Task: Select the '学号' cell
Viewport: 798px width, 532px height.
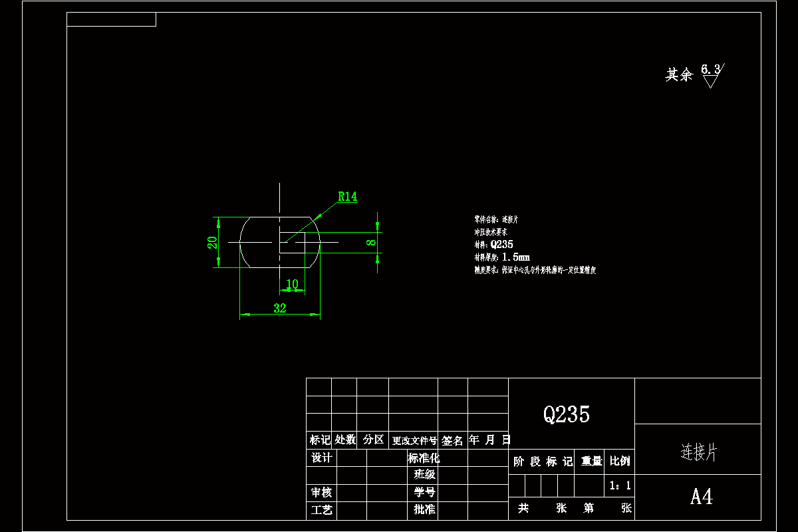Action: 424,492
